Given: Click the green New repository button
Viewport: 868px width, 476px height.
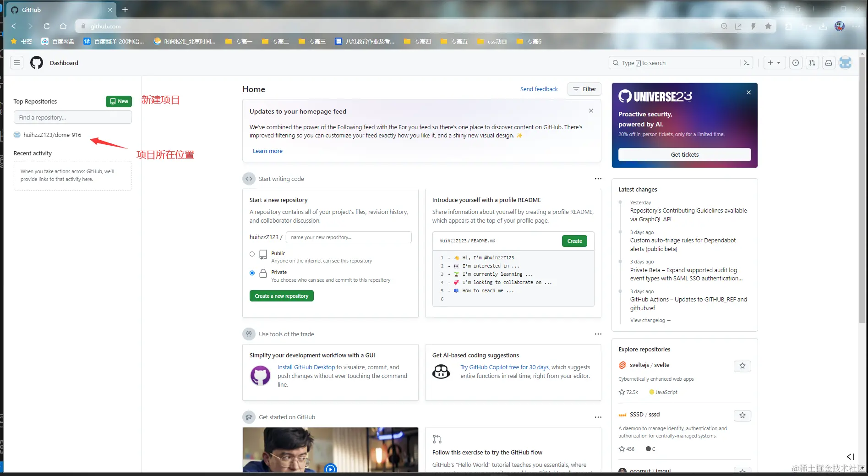Looking at the screenshot, I should pos(119,101).
